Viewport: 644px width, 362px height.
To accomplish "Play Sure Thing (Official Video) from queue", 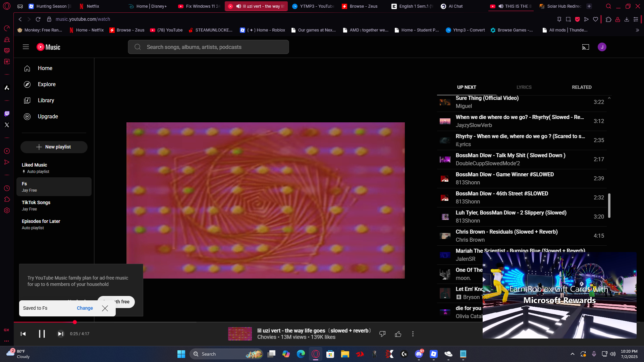I will [522, 102].
